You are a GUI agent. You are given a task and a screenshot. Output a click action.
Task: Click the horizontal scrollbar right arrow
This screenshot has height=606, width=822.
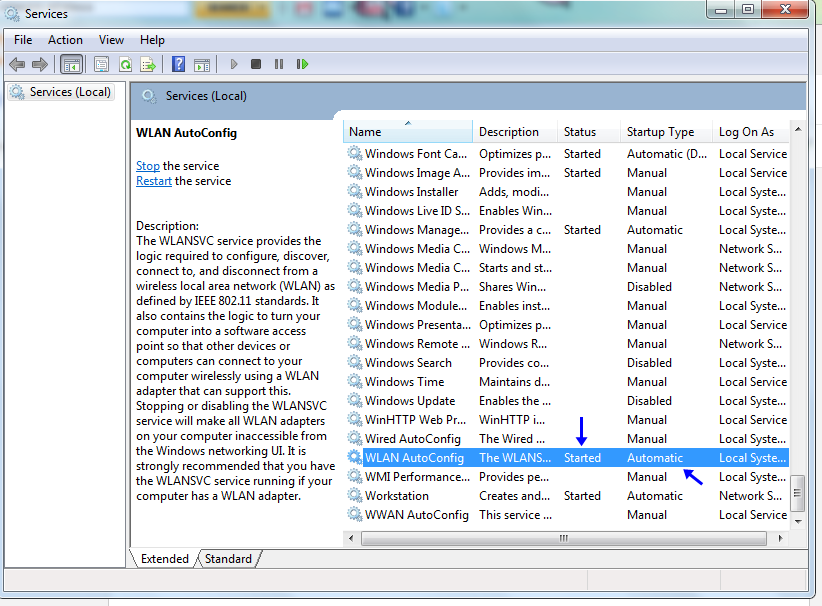781,538
